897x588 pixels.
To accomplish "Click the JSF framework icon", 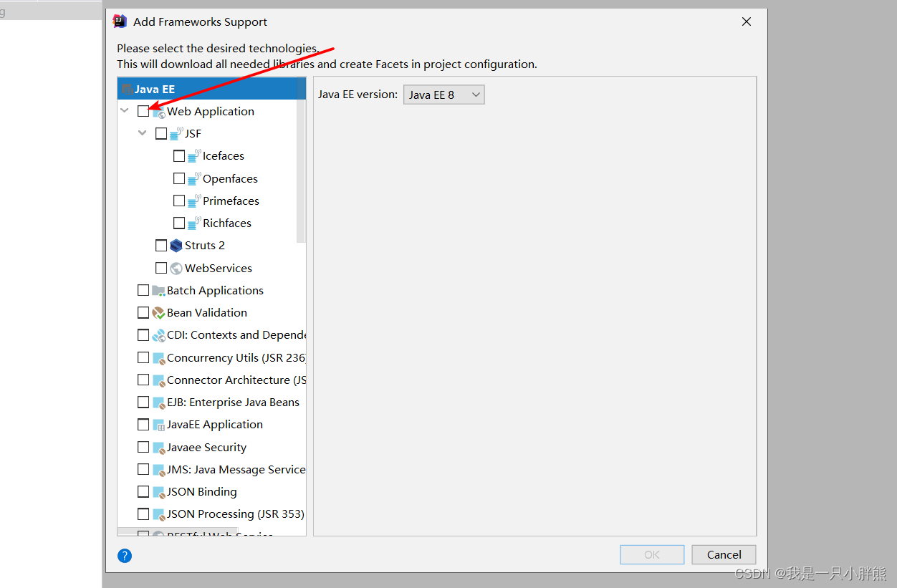I will [176, 134].
